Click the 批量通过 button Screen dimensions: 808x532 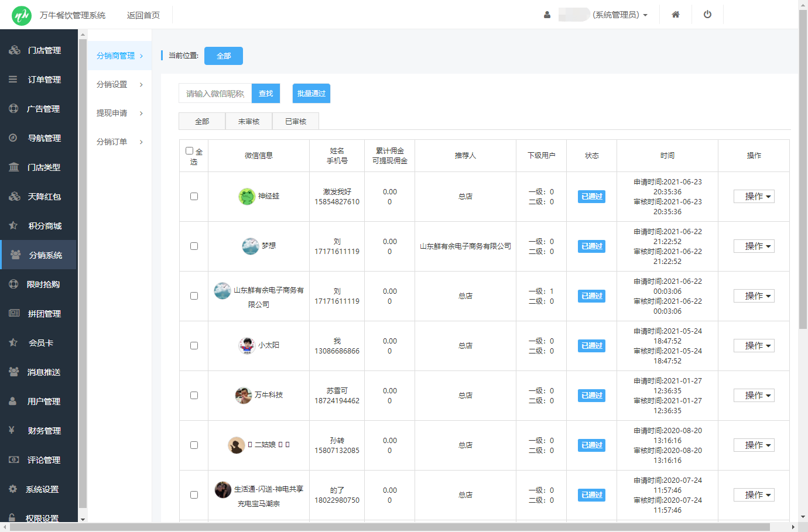point(311,94)
